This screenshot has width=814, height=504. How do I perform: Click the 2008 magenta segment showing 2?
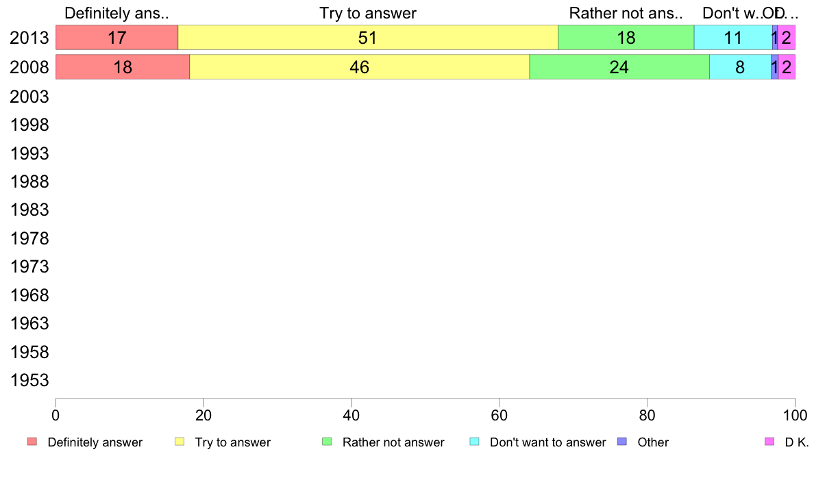click(x=787, y=67)
